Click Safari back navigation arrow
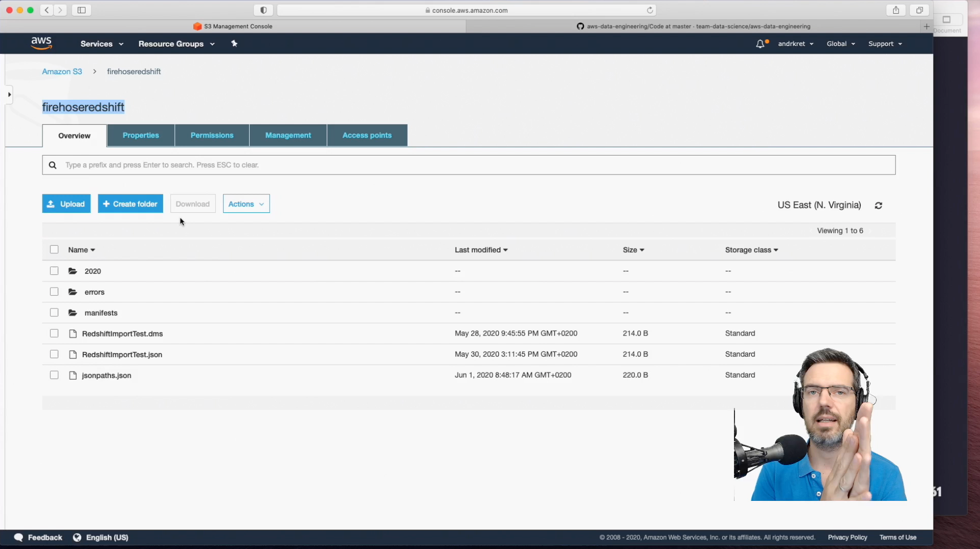The image size is (980, 549). 47,10
